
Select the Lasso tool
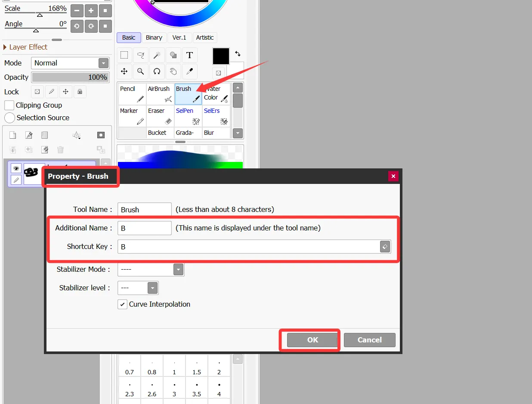(140, 55)
